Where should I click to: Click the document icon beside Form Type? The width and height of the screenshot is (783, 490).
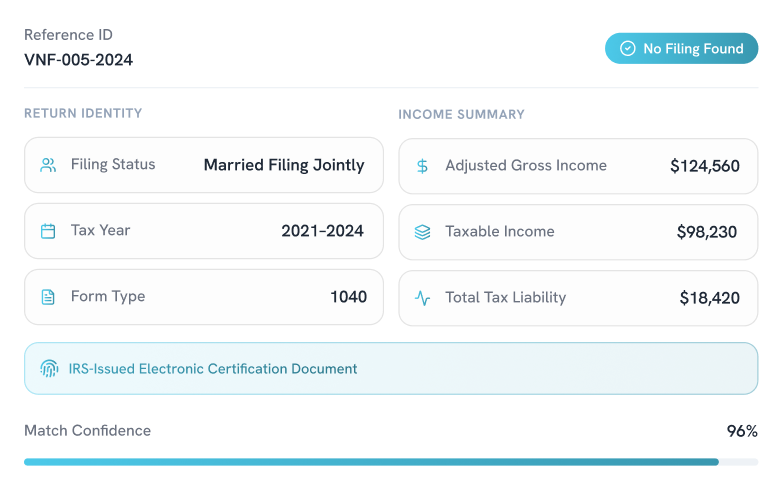[48, 297]
